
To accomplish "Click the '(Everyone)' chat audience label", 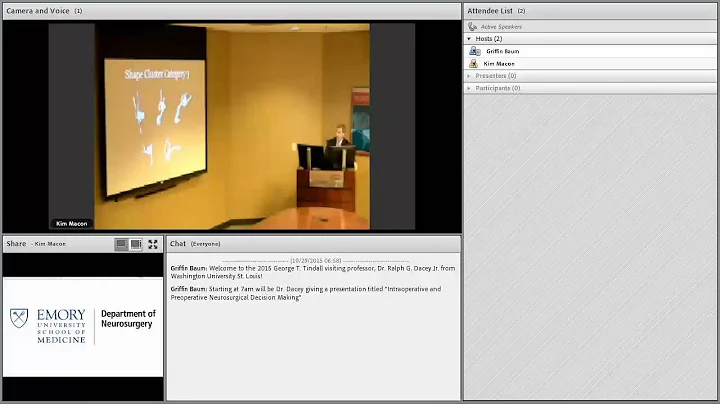I will 205,244.
